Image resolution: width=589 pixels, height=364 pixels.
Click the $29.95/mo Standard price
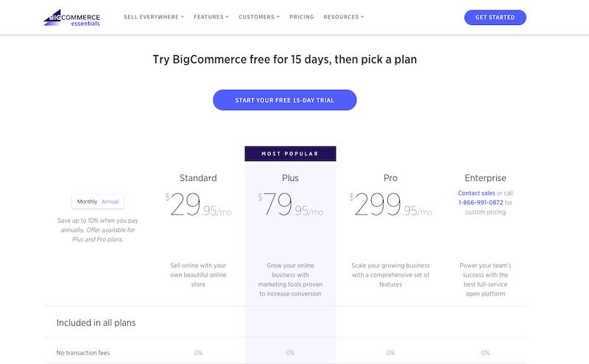(x=198, y=204)
